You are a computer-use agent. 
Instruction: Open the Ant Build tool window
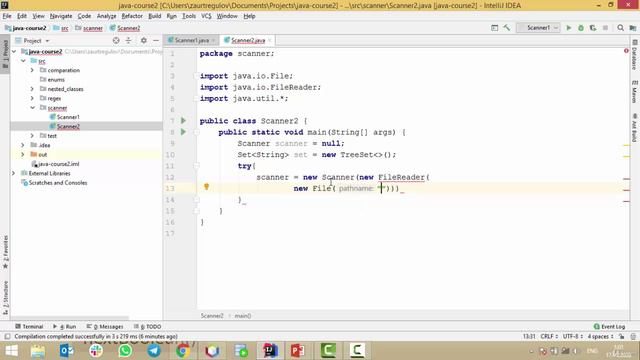[634, 128]
